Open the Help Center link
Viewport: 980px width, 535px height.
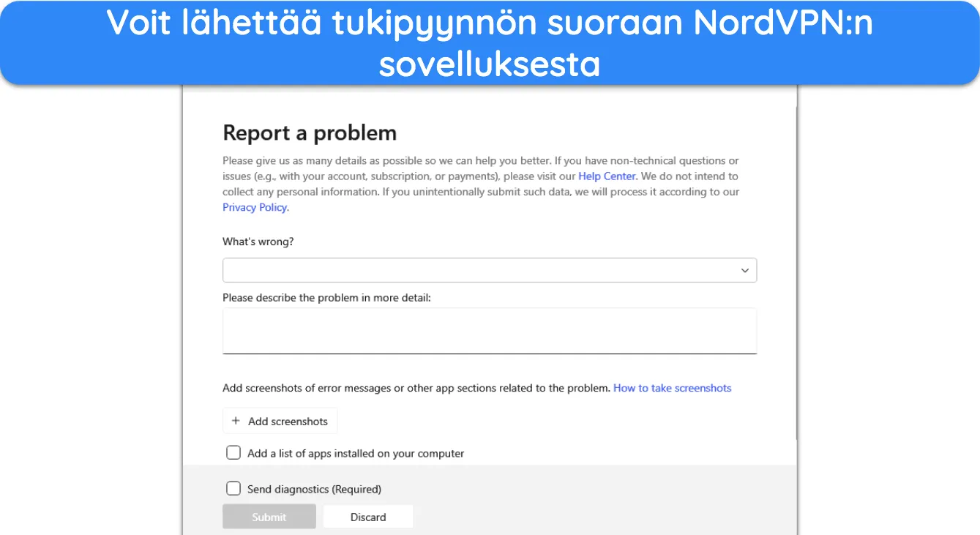(x=607, y=176)
